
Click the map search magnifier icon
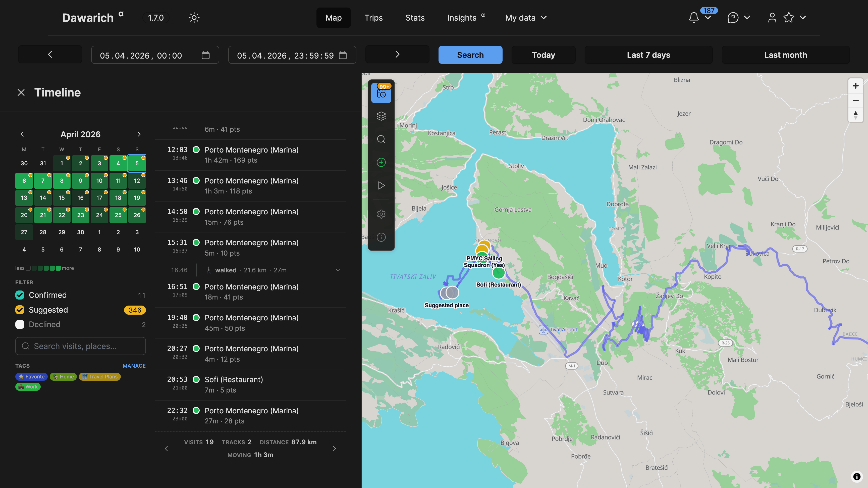click(381, 139)
